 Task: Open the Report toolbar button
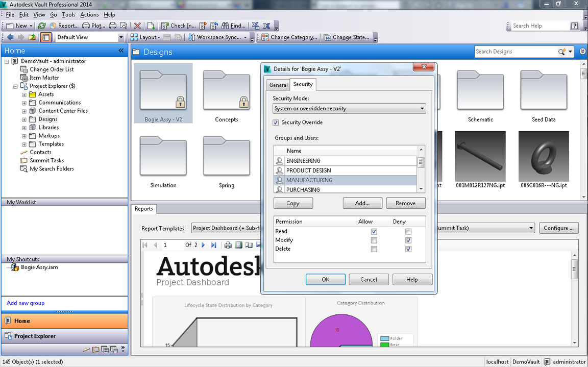click(64, 26)
